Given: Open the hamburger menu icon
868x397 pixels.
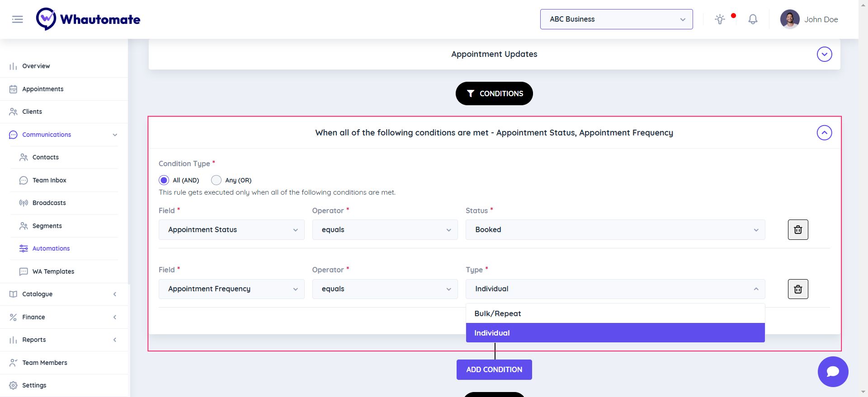Looking at the screenshot, I should click(x=17, y=19).
